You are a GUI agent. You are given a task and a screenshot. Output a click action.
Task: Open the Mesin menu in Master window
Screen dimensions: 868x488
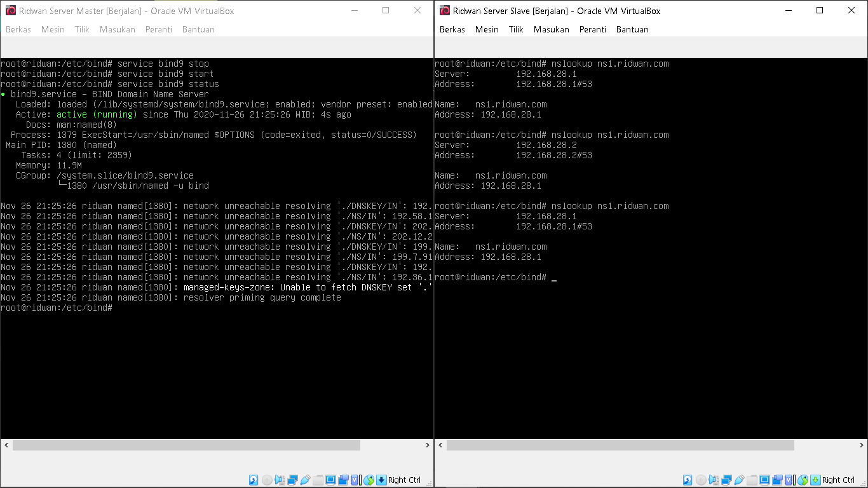point(53,29)
